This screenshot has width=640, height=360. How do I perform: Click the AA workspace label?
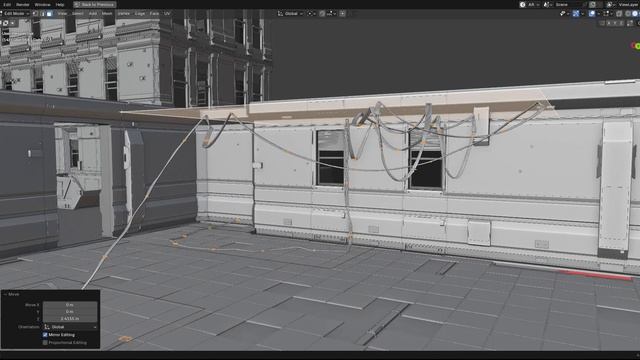tap(531, 4)
